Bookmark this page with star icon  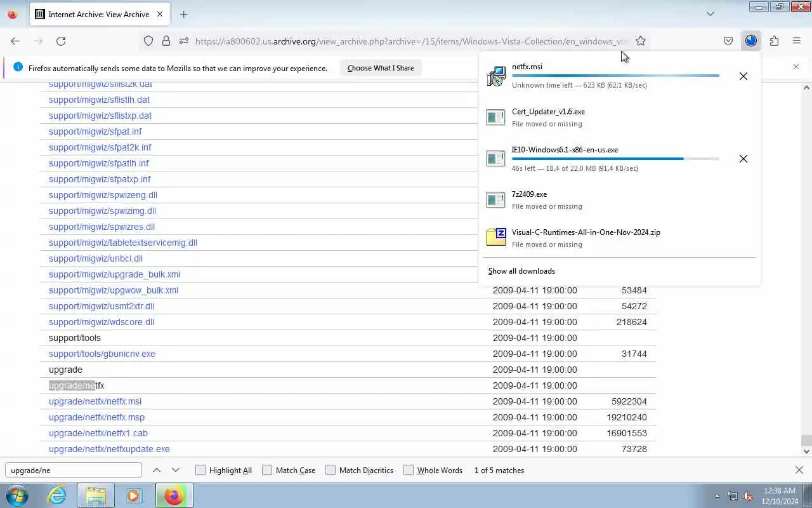tap(641, 41)
